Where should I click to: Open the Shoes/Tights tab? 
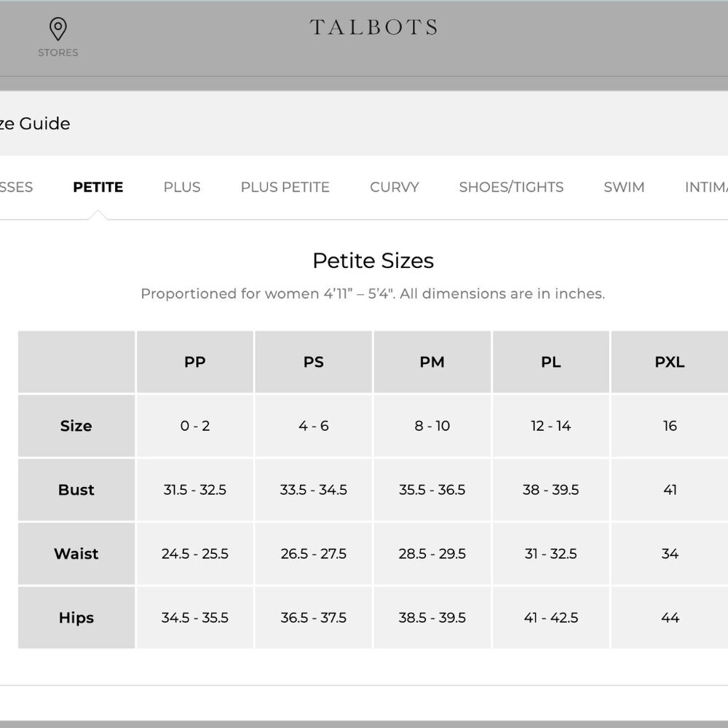[x=511, y=187]
